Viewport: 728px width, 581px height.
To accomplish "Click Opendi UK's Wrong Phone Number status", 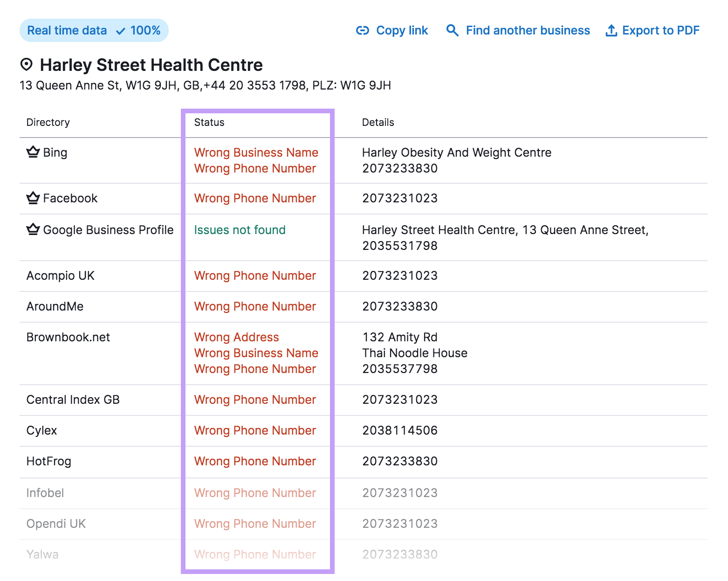I will [x=255, y=524].
